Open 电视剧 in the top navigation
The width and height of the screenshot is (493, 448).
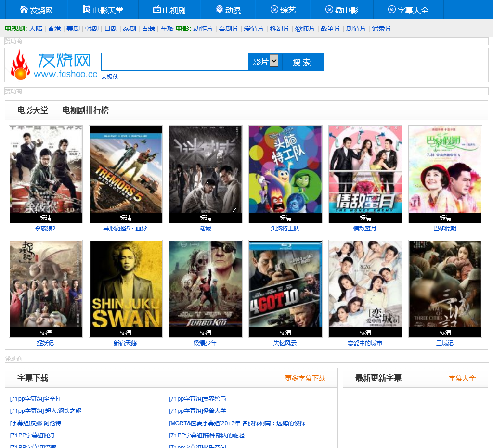point(174,10)
